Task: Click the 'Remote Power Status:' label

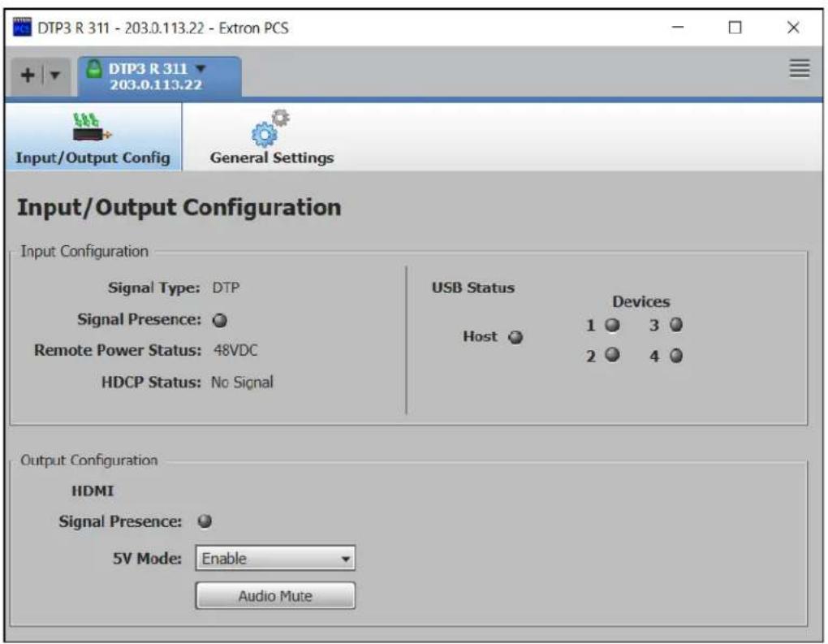Action: [x=118, y=350]
